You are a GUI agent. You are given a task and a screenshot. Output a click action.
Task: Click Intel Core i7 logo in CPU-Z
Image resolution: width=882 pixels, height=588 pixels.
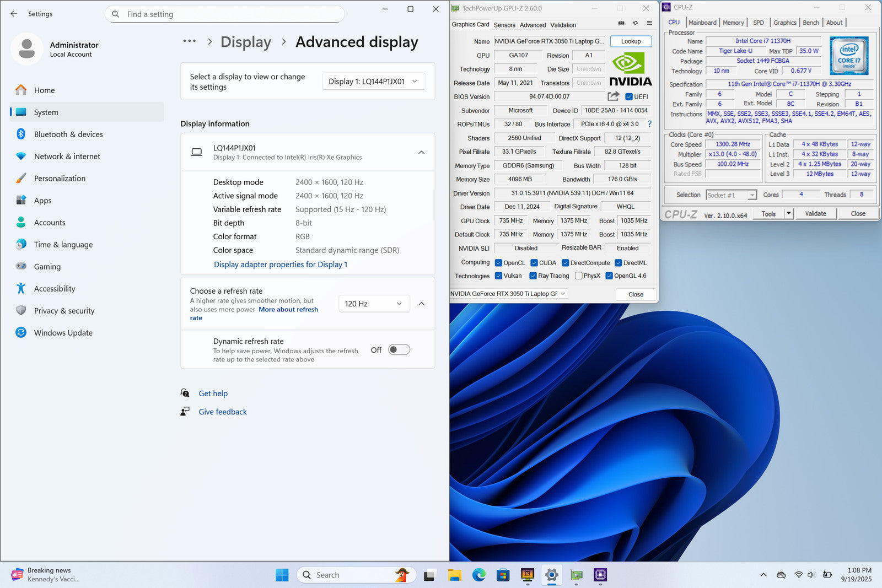[x=849, y=56]
